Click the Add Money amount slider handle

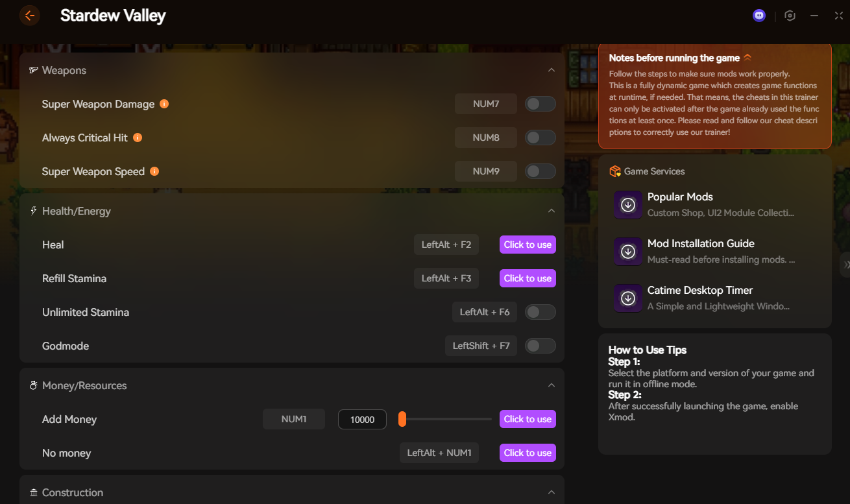pyautogui.click(x=402, y=419)
